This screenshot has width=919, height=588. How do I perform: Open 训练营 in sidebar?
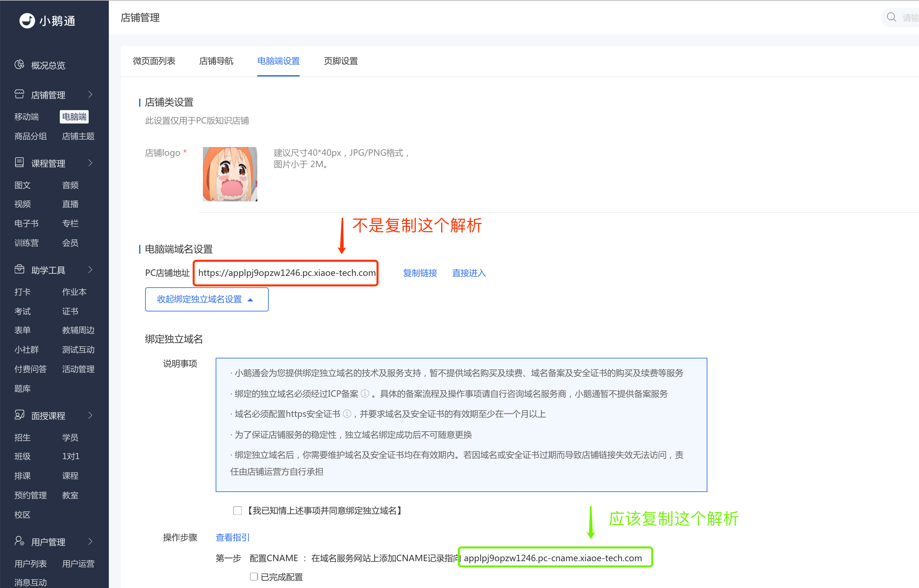26,243
